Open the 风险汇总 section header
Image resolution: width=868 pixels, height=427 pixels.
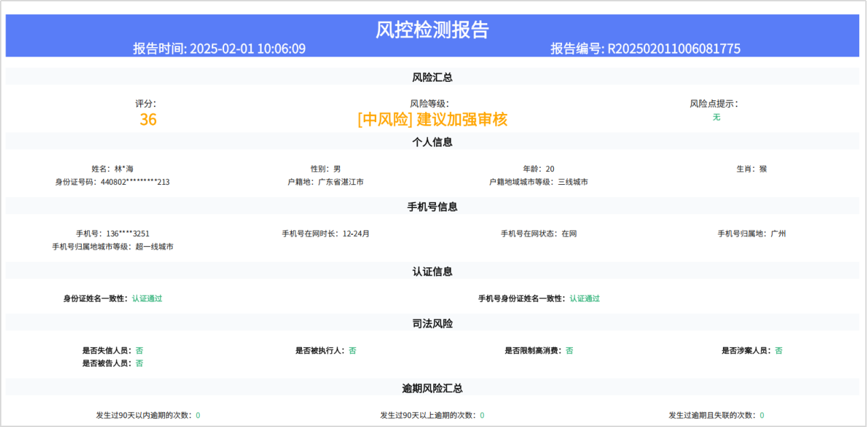(433, 76)
